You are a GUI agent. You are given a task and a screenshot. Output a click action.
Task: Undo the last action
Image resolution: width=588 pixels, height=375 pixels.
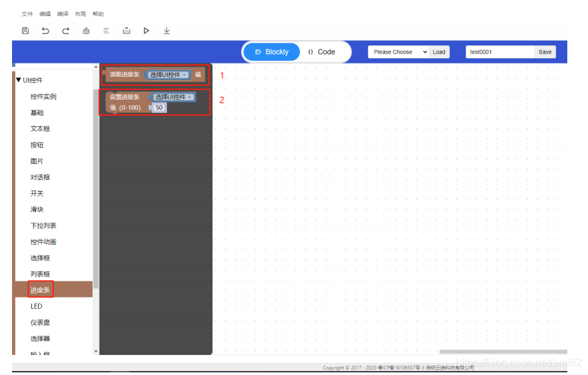(45, 31)
